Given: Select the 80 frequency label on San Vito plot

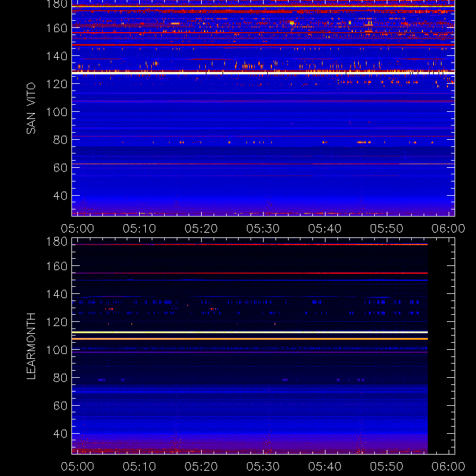Looking at the screenshot, I should 60,140.
